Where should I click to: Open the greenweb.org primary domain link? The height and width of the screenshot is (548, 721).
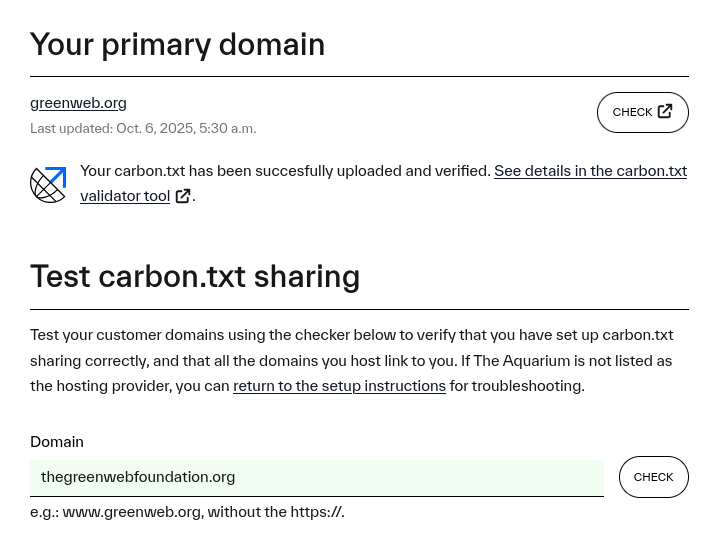point(78,103)
